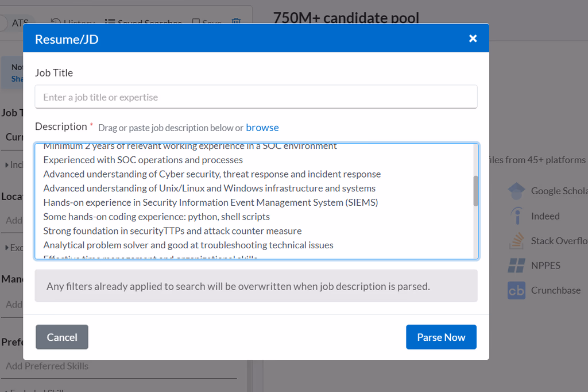588x392 pixels.
Task: Click the browse link to upload a file
Action: point(262,128)
